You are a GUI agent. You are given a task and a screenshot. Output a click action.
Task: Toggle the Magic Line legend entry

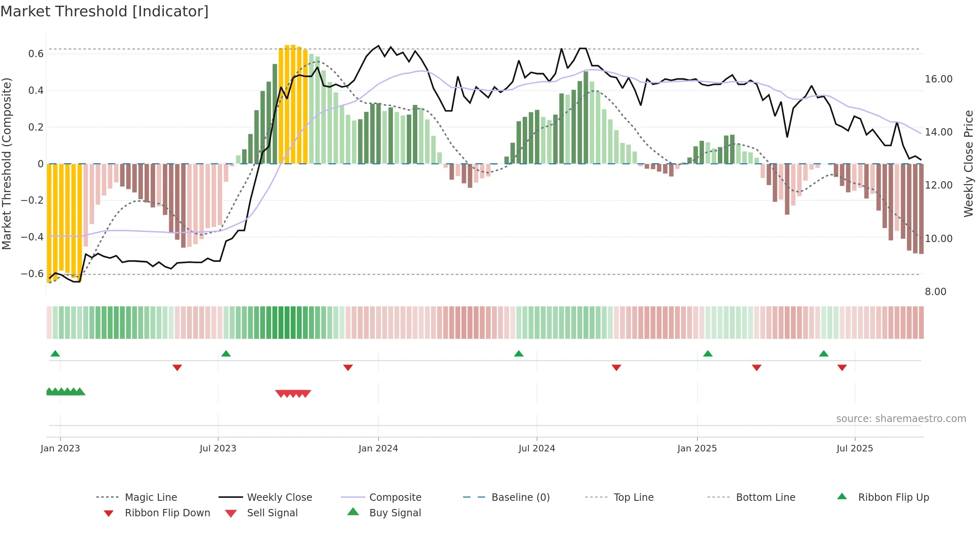tap(137, 497)
